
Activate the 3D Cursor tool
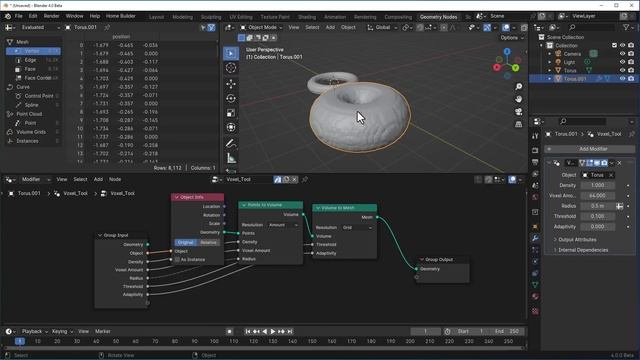click(231, 68)
